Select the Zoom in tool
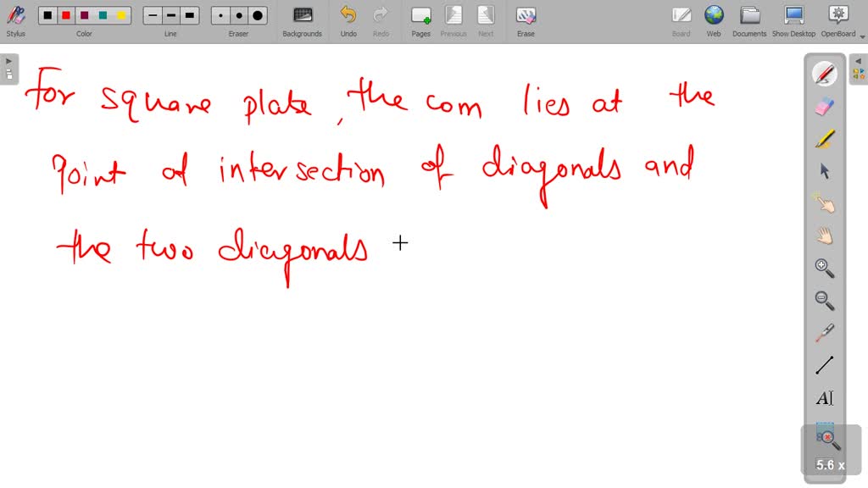Viewport: 868px width, 488px height. coord(824,269)
